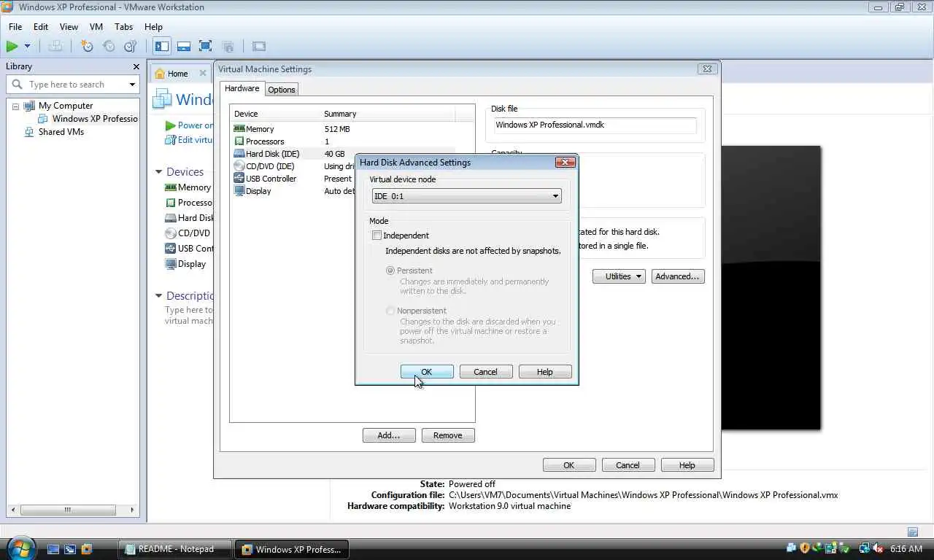Open the Tabs menu
The image size is (934, 560).
tap(124, 27)
